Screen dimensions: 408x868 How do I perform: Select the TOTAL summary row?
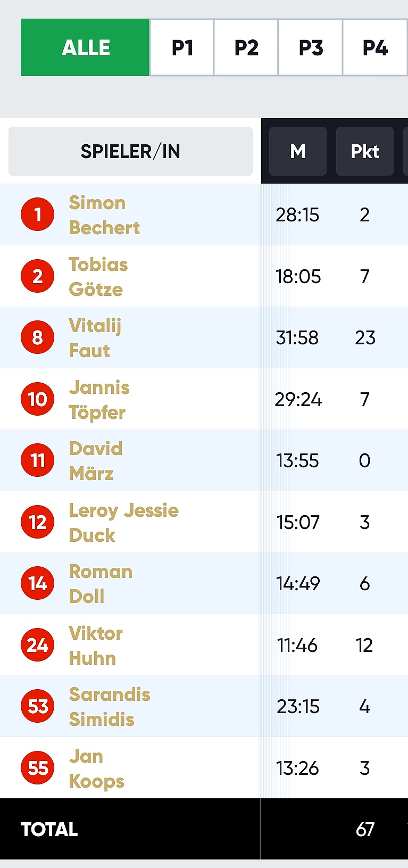pyautogui.click(x=204, y=829)
